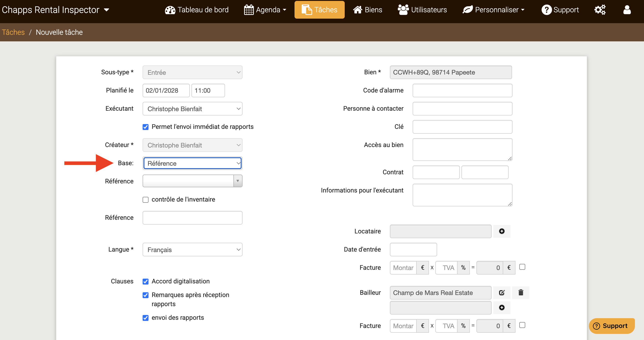Open the Personnaliser menu
The width and height of the screenshot is (644, 340).
pos(493,10)
